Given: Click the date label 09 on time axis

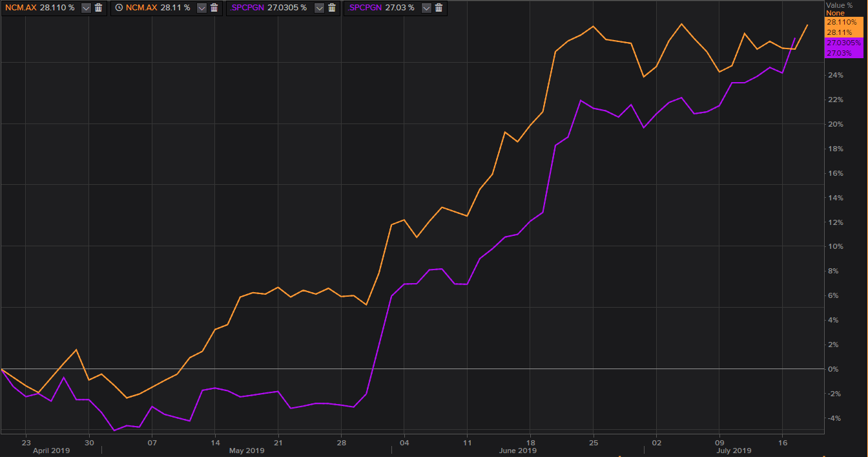Looking at the screenshot, I should (x=719, y=443).
